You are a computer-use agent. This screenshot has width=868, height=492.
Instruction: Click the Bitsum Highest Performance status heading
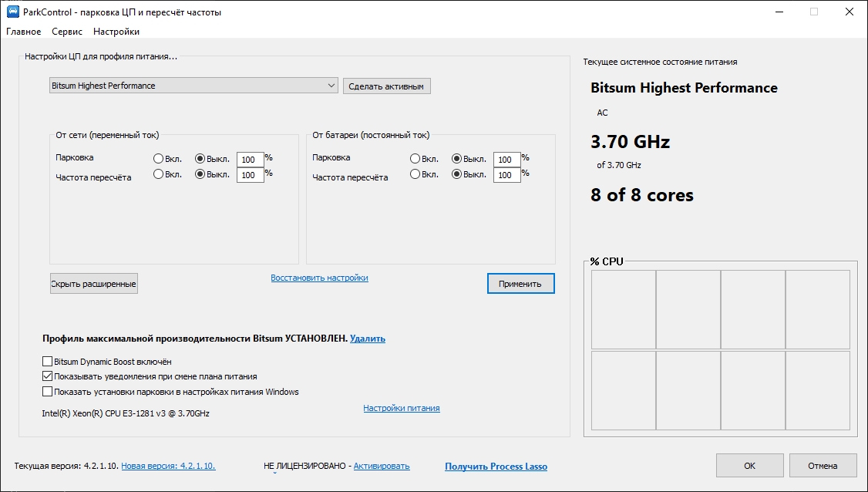coord(685,88)
